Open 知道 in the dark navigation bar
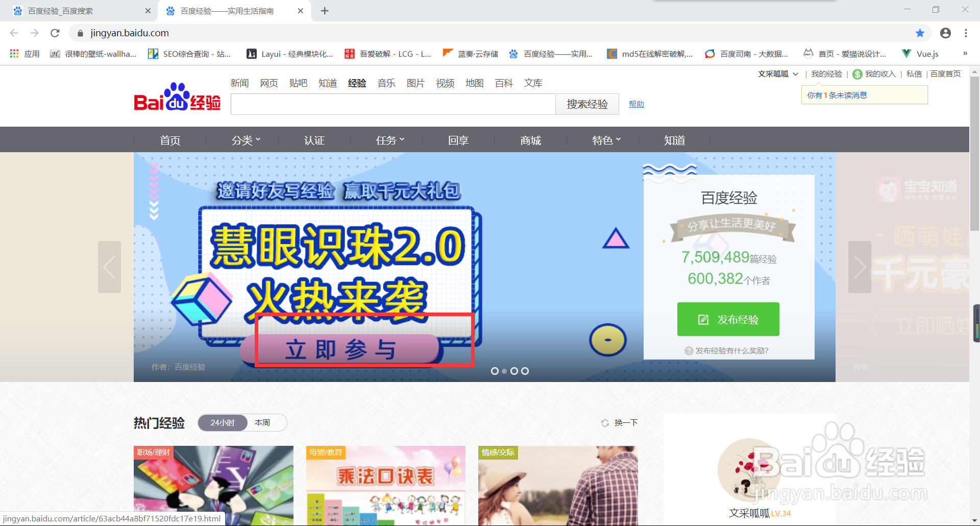This screenshot has width=980, height=526. pyautogui.click(x=675, y=140)
